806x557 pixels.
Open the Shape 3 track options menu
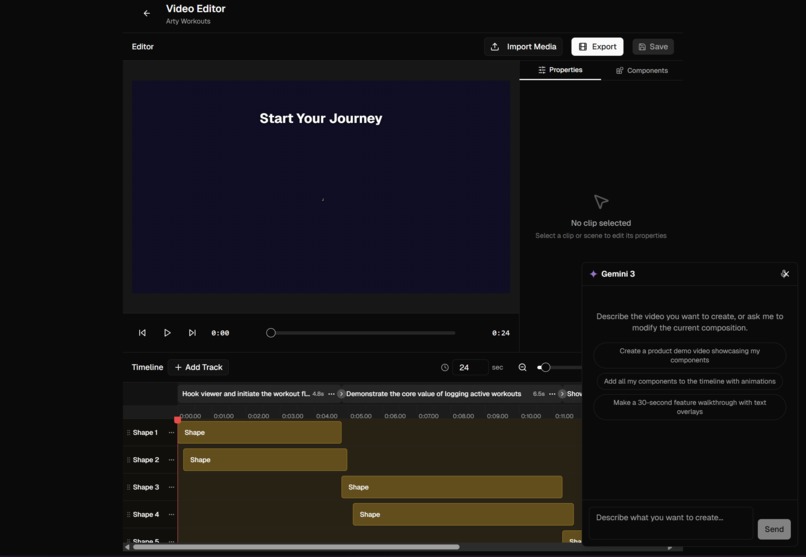(x=172, y=487)
